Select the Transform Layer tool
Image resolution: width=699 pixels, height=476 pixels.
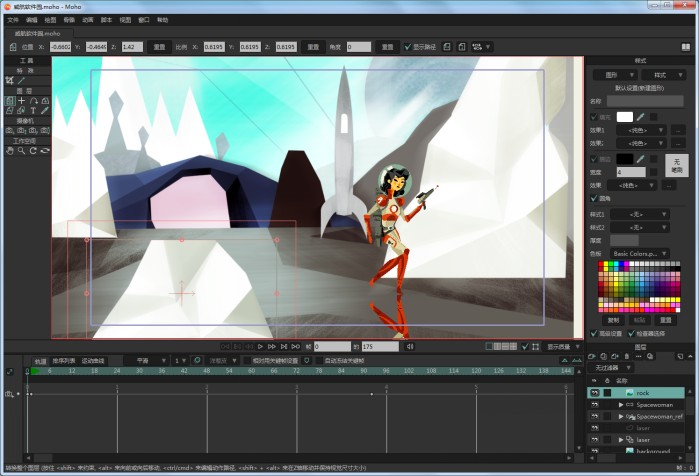pos(10,101)
